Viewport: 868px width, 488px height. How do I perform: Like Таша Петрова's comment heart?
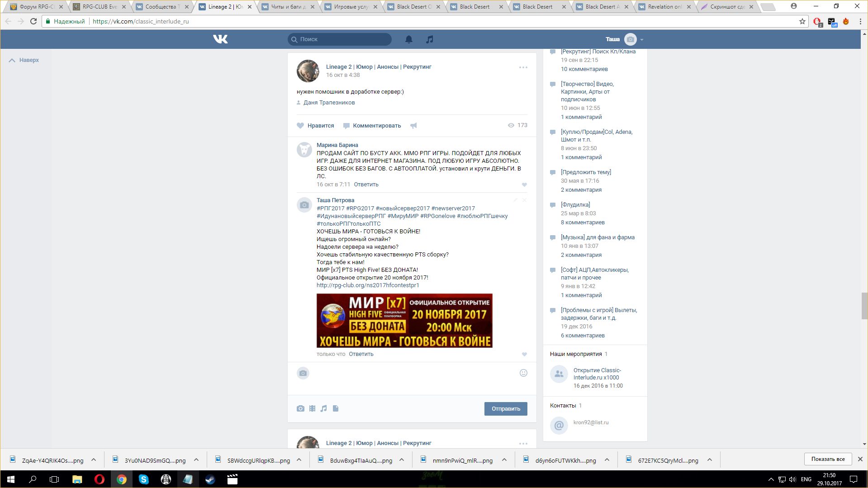point(524,354)
